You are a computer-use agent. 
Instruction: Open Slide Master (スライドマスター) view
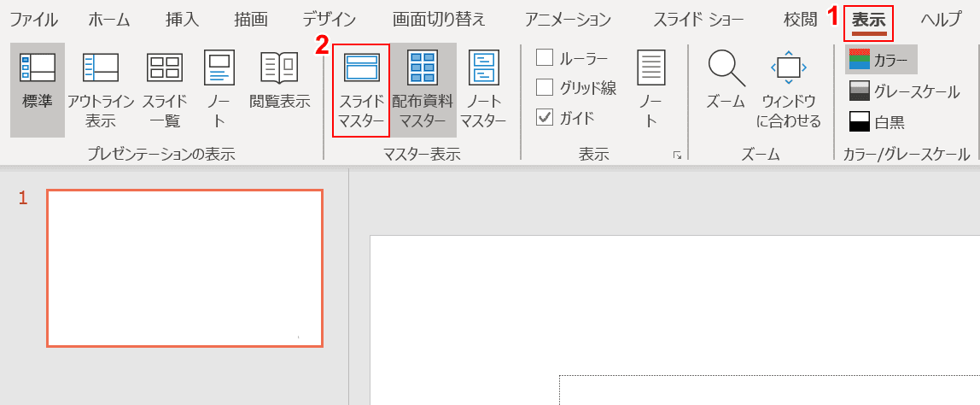[x=361, y=90]
